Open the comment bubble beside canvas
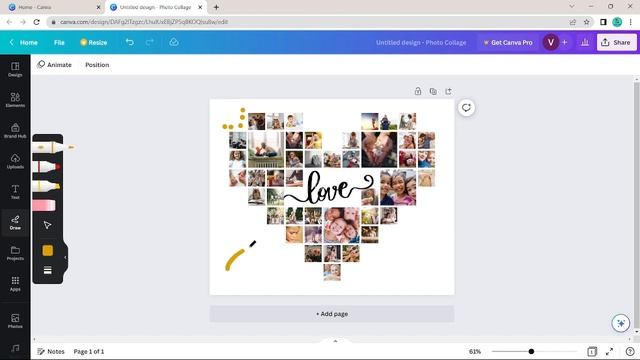 [466, 108]
